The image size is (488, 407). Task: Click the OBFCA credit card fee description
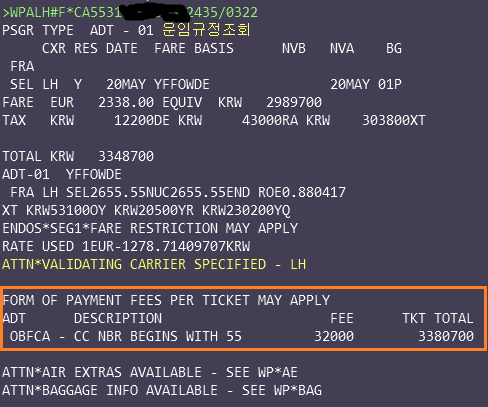pos(126,336)
